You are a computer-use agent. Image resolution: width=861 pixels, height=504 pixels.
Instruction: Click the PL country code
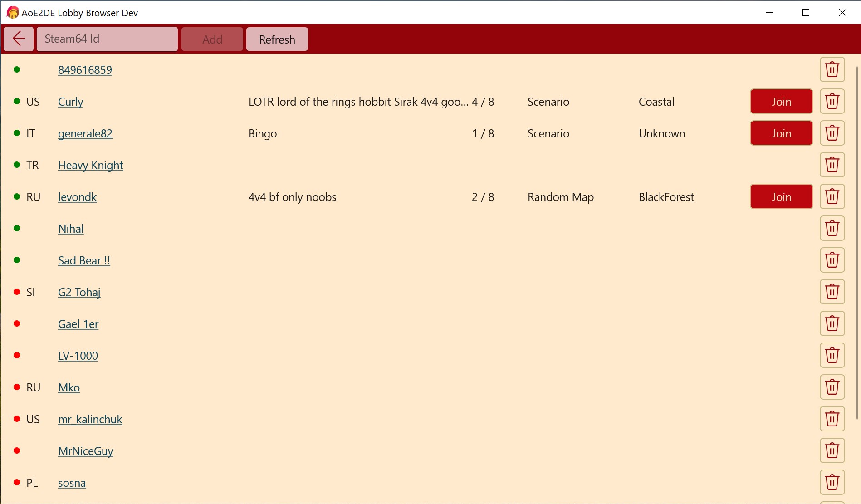click(x=32, y=483)
